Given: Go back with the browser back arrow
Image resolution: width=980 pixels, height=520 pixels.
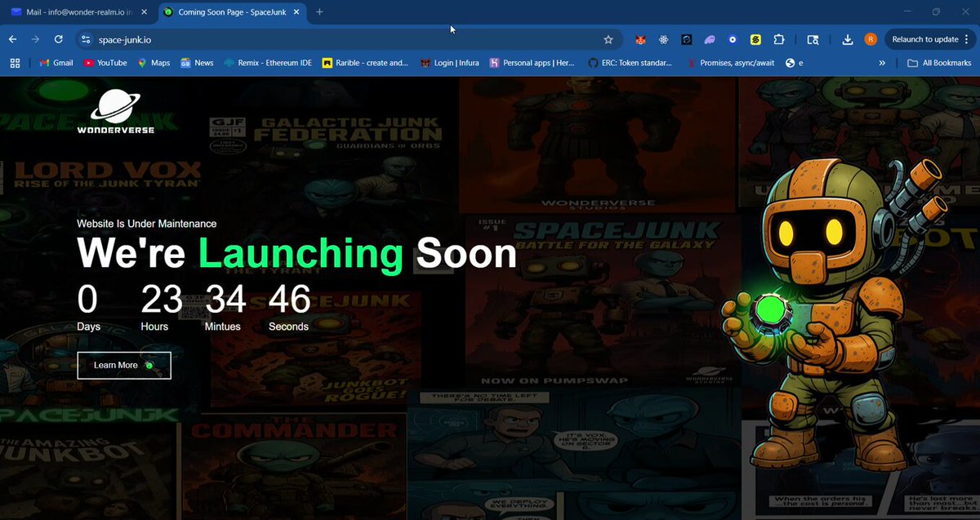Looking at the screenshot, I should 13,39.
